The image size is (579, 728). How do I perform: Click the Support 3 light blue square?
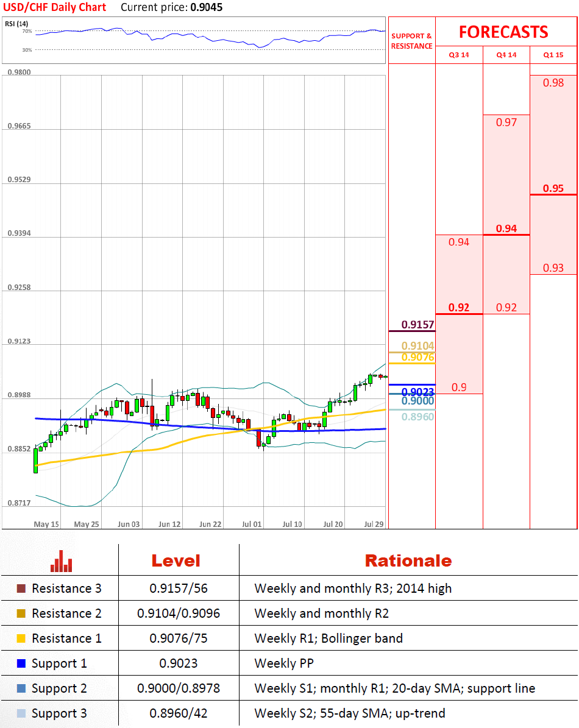click(21, 713)
